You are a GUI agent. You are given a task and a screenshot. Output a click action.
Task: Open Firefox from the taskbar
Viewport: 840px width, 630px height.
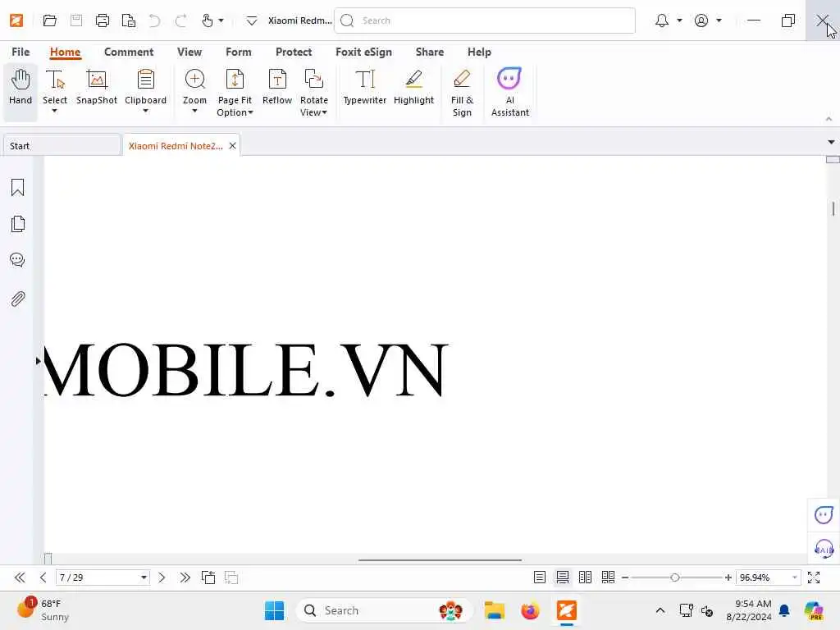[530, 610]
